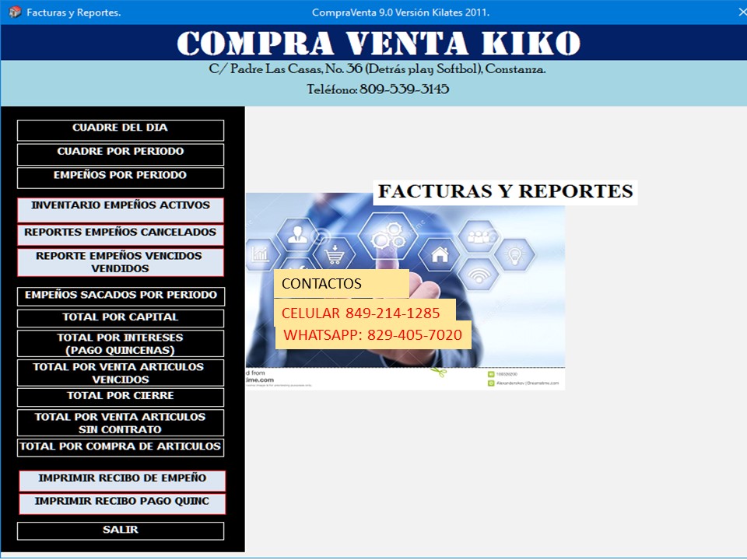Open TOTAL POR INTERESES (PAGO QUINCENAS)
The height and width of the screenshot is (560, 747).
121,344
